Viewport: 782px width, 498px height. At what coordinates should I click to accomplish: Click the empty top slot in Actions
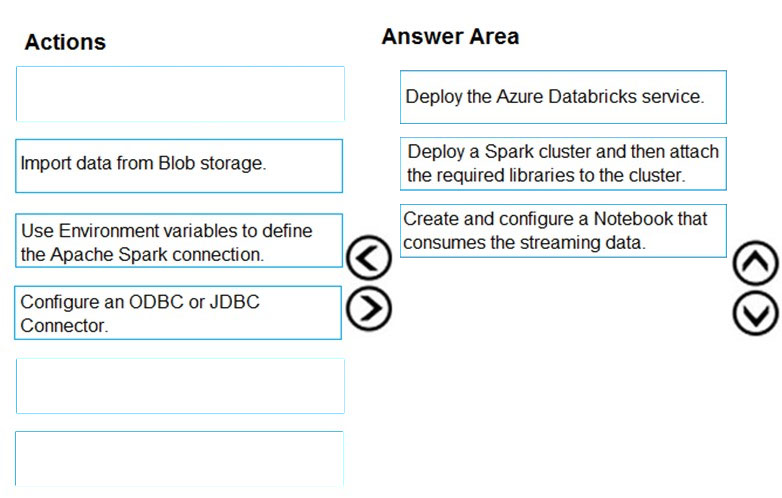[x=180, y=94]
